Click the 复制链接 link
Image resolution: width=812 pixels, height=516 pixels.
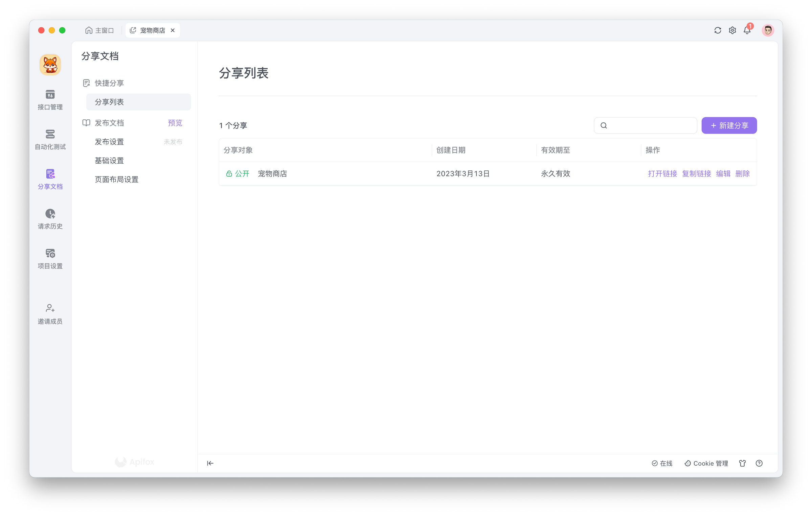(x=697, y=174)
